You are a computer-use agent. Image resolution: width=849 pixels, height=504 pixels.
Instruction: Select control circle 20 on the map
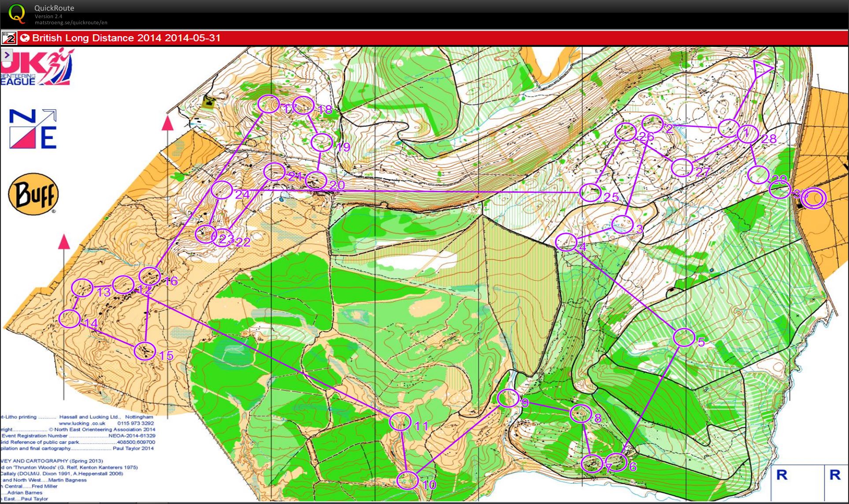click(x=316, y=180)
